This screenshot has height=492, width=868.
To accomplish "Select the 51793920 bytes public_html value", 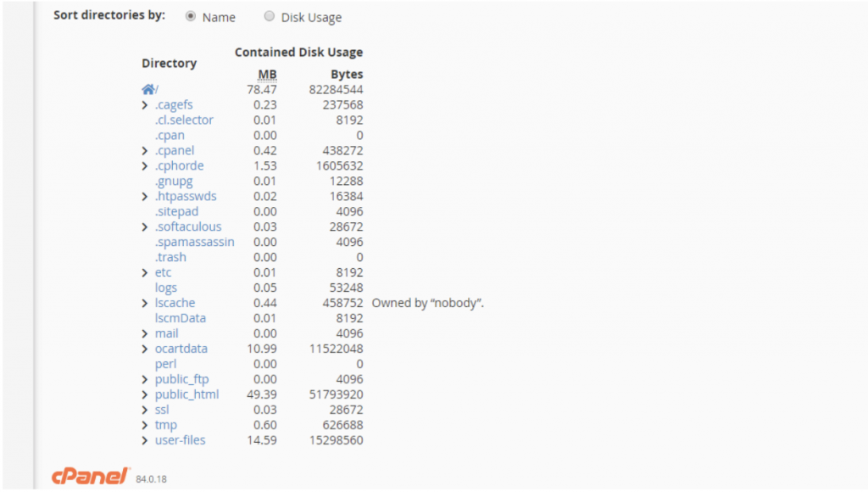I will coord(336,394).
